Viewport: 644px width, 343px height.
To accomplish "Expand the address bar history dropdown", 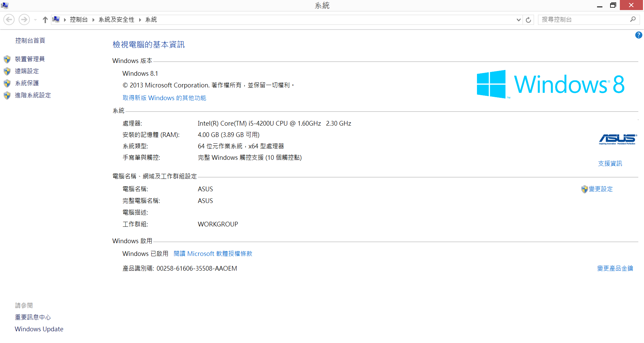I will (519, 20).
